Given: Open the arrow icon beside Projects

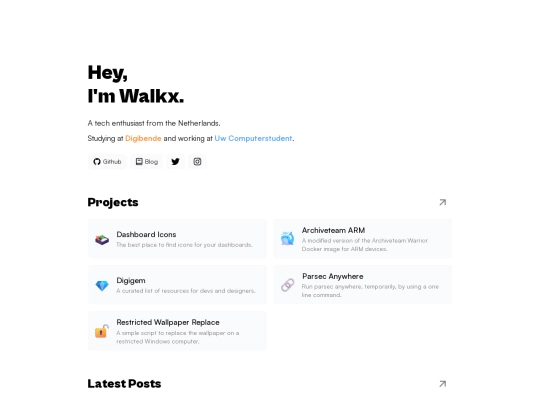Looking at the screenshot, I should [443, 202].
